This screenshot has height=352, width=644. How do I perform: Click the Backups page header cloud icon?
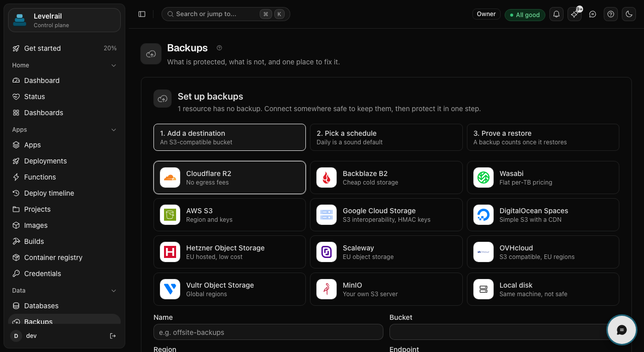151,54
